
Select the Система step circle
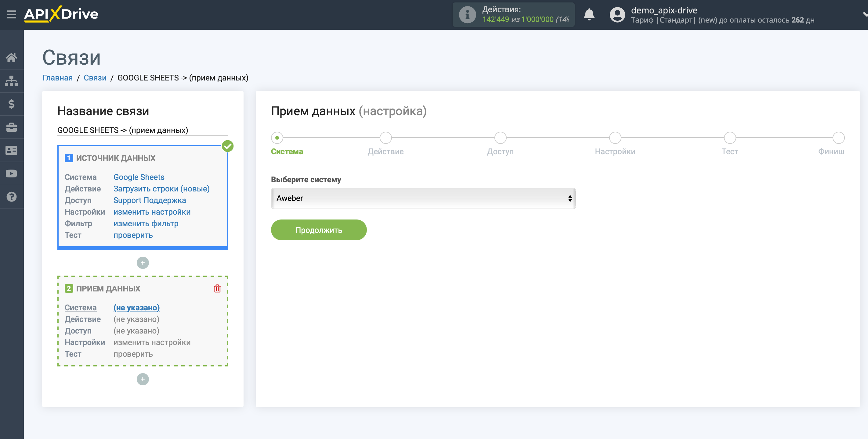[277, 138]
